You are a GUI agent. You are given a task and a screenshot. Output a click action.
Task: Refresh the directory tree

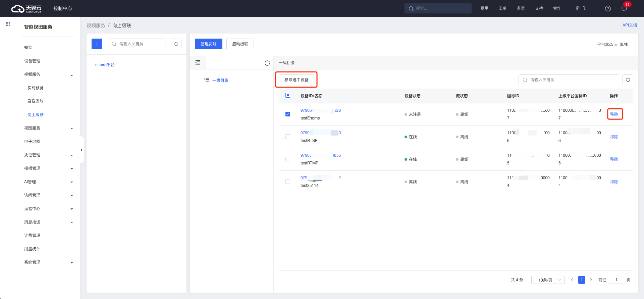pyautogui.click(x=267, y=63)
